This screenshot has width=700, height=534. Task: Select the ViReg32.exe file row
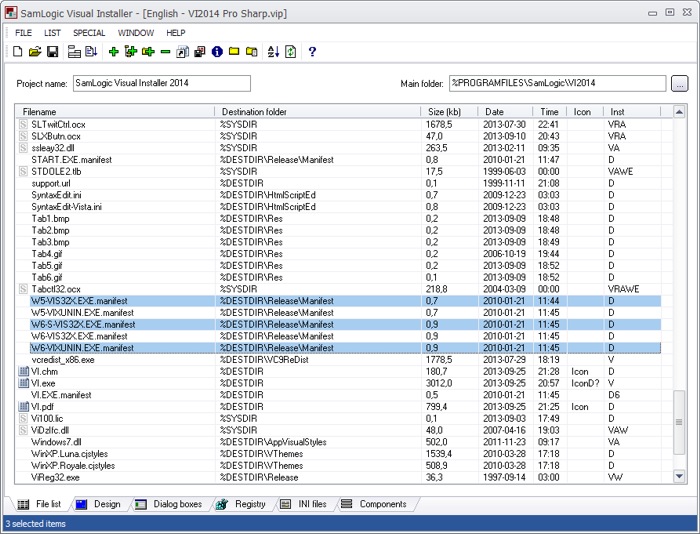pos(338,477)
